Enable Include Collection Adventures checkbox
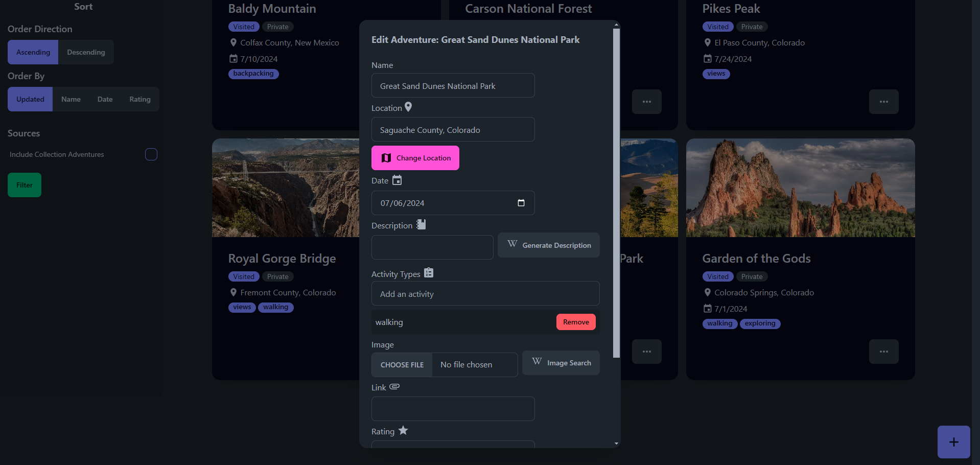 pyautogui.click(x=151, y=154)
